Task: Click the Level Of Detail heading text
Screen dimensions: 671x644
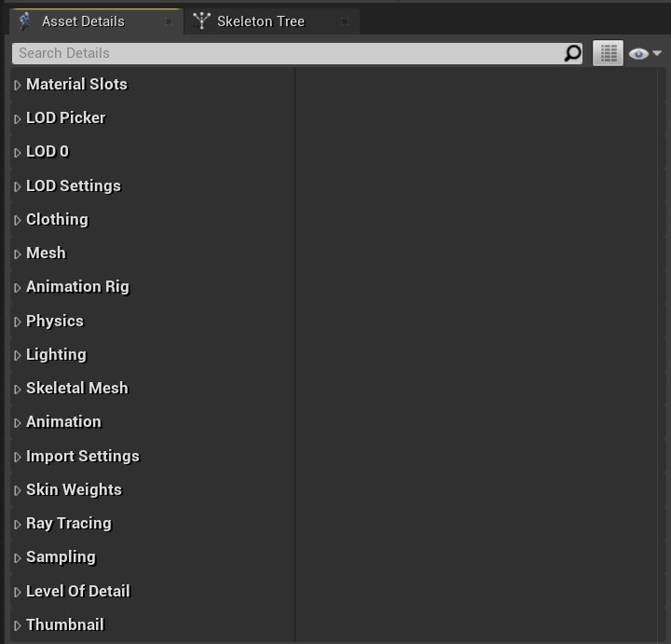Action: 78,592
